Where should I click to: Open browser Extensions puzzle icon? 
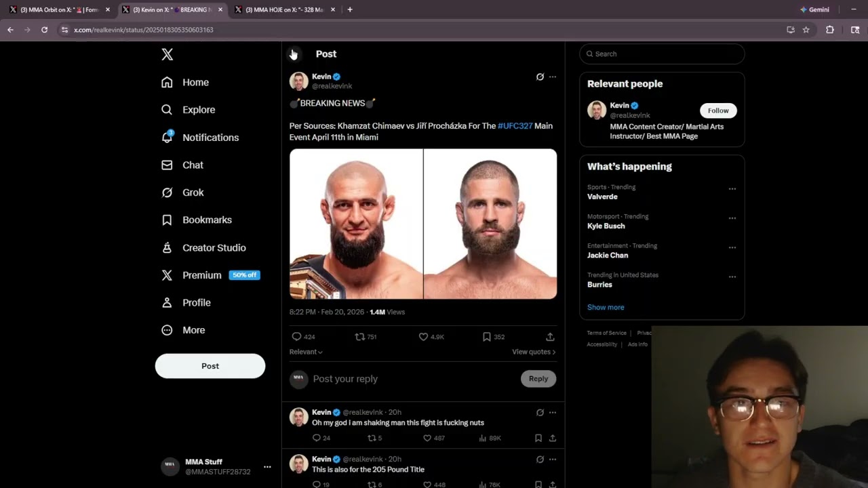tap(829, 30)
